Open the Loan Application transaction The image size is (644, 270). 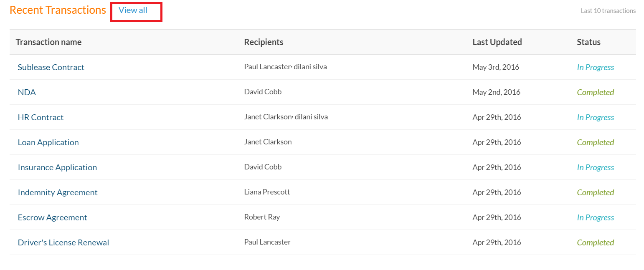(x=48, y=142)
